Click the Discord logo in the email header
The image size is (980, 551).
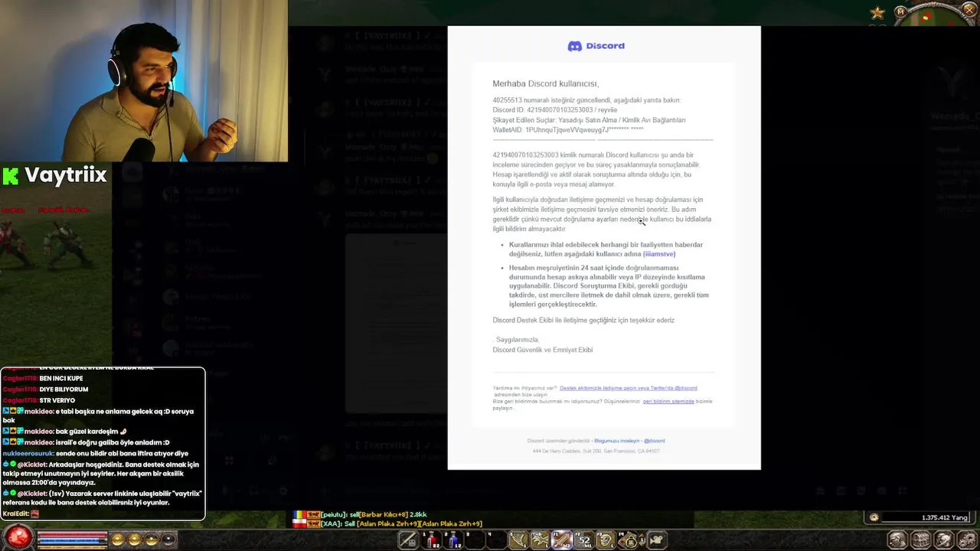coord(596,46)
